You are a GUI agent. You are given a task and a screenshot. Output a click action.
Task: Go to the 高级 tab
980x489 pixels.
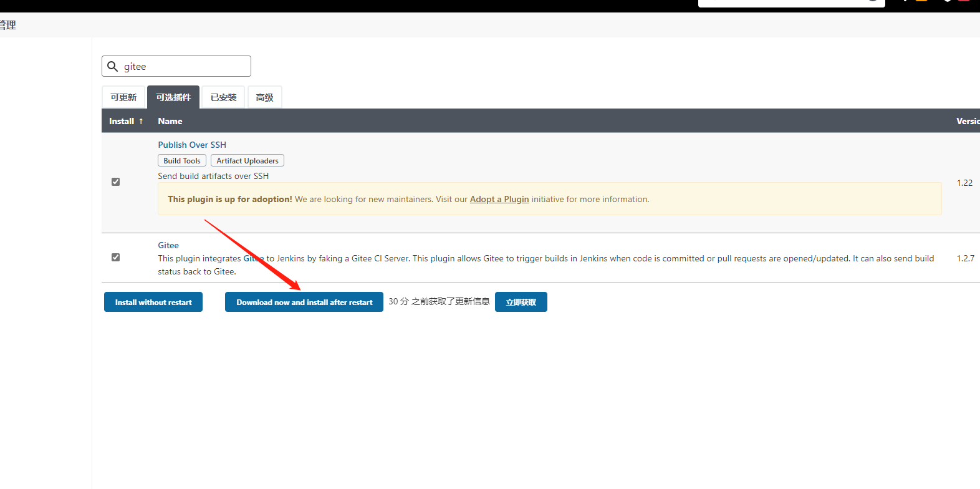(x=265, y=97)
